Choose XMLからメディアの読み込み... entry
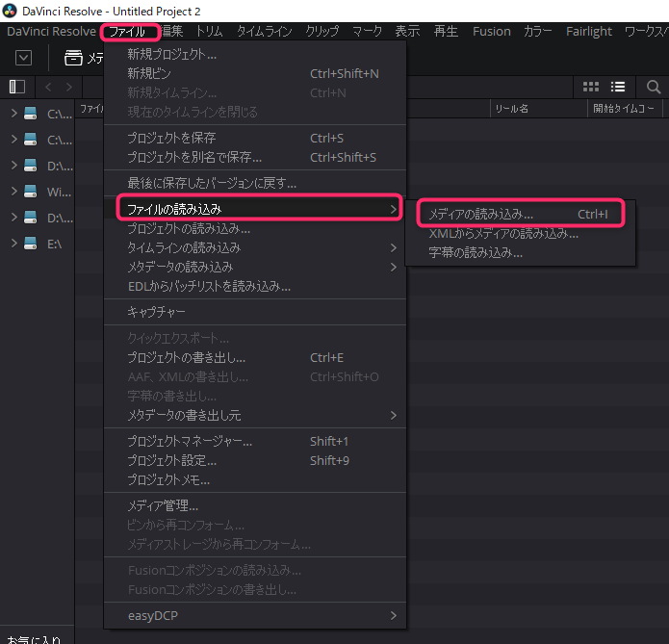The width and height of the screenshot is (669, 644). (521, 233)
